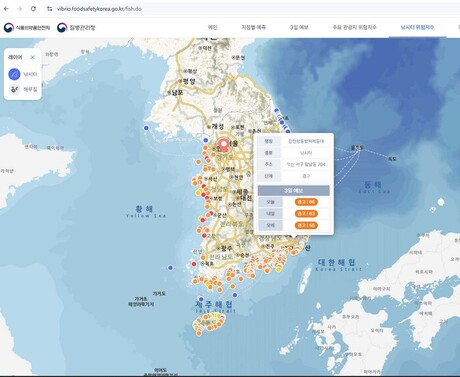Open the 지점별 예측 menu item

click(x=254, y=27)
